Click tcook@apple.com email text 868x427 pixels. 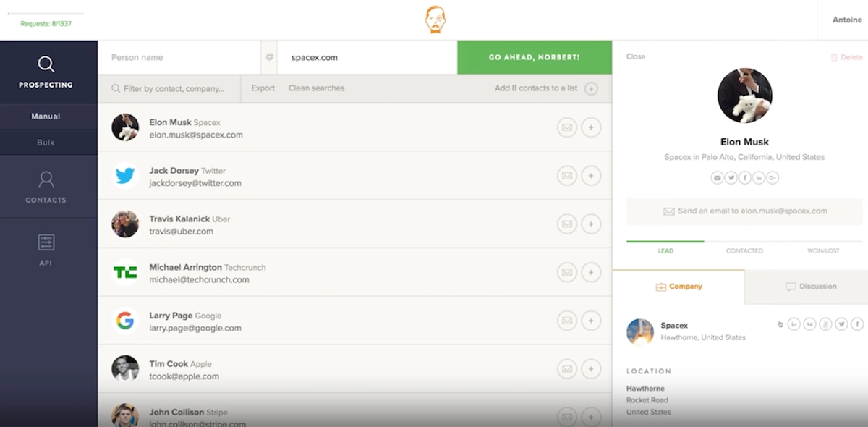[184, 376]
